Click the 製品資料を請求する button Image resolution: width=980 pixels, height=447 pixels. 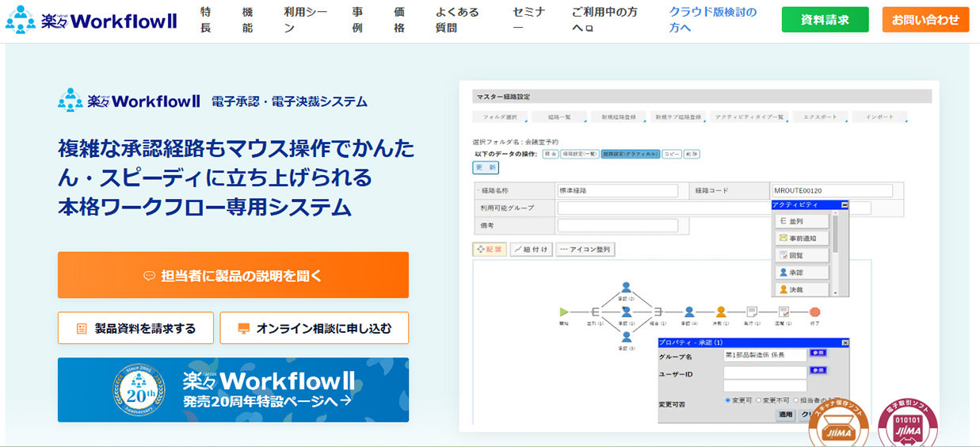coord(136,328)
